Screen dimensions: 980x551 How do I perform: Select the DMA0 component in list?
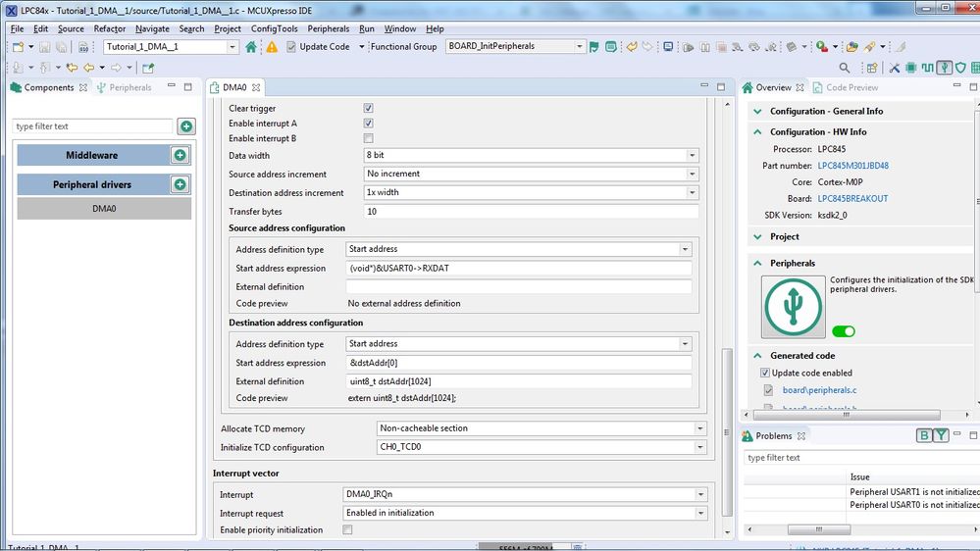[104, 209]
